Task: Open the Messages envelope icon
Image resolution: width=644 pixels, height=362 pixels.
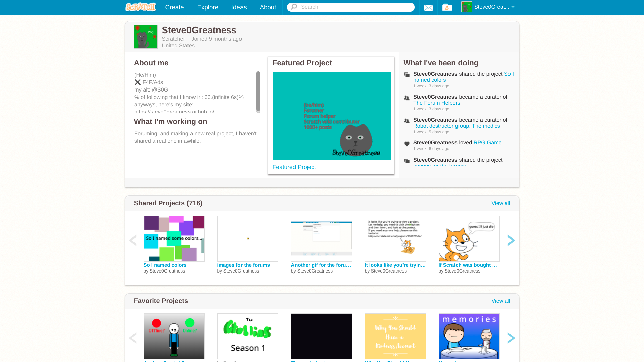Action: (428, 7)
